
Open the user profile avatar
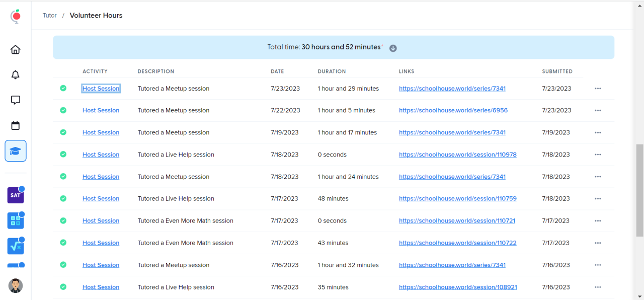click(x=16, y=285)
